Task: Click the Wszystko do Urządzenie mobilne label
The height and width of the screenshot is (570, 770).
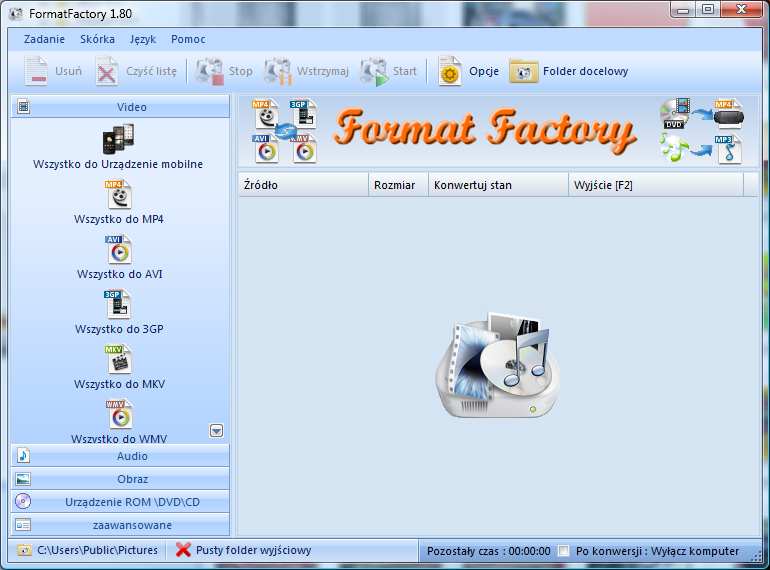Action: coord(118,164)
